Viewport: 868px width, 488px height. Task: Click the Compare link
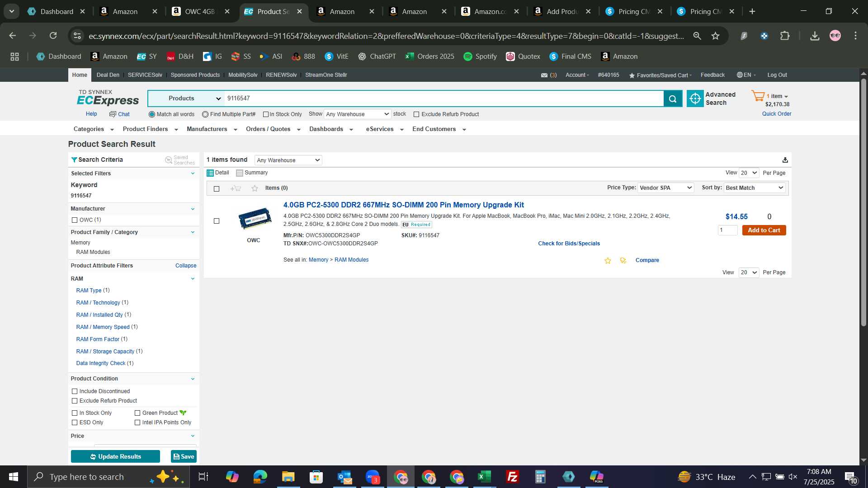(x=647, y=260)
